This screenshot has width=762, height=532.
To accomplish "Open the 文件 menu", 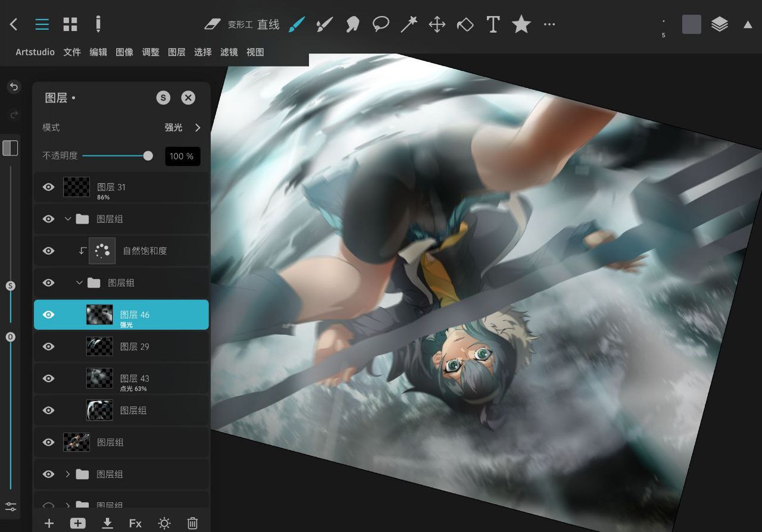I will 72,52.
